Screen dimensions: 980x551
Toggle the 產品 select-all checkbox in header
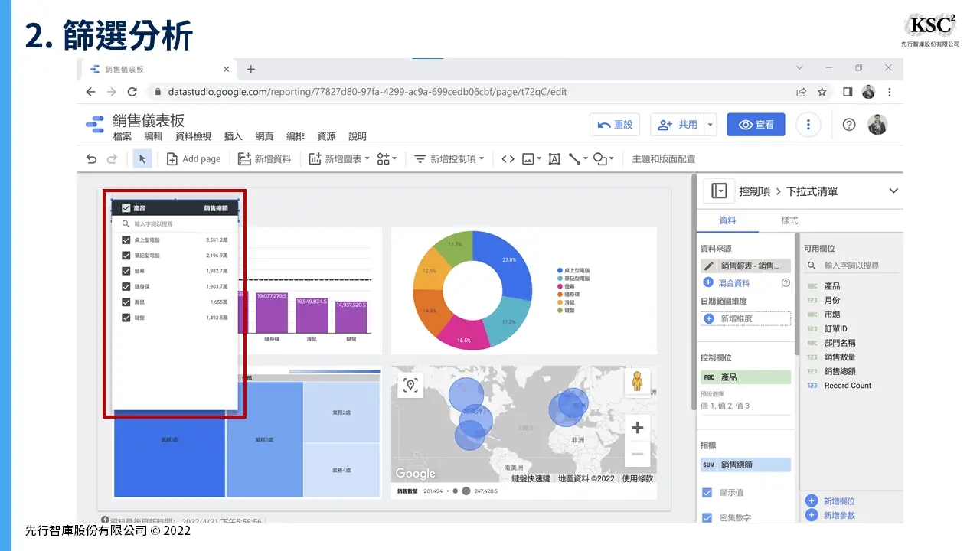coord(126,207)
